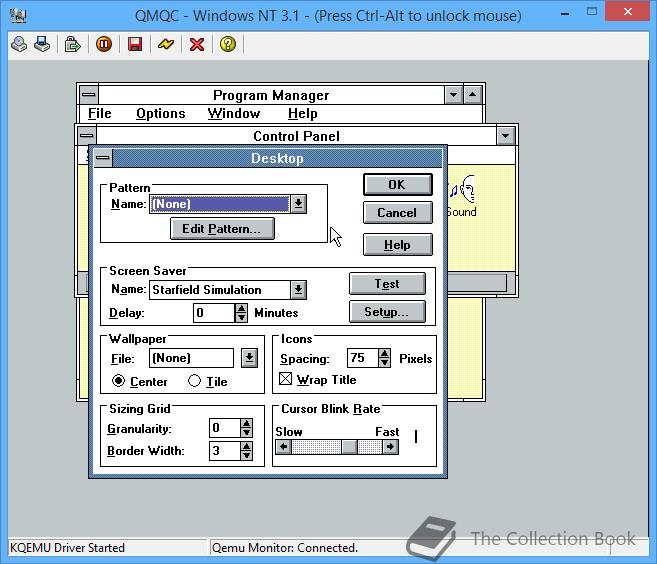Click the Desktop dialog title bar
Image resolution: width=657 pixels, height=564 pixels.
tap(277, 158)
